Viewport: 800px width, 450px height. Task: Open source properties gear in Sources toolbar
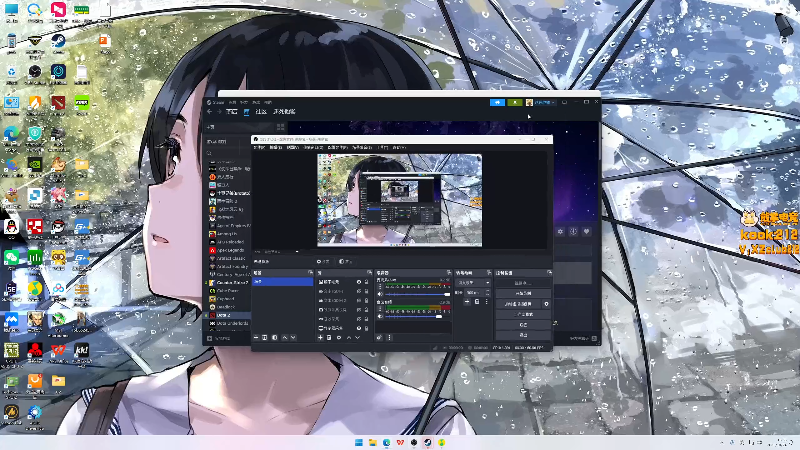pos(339,337)
